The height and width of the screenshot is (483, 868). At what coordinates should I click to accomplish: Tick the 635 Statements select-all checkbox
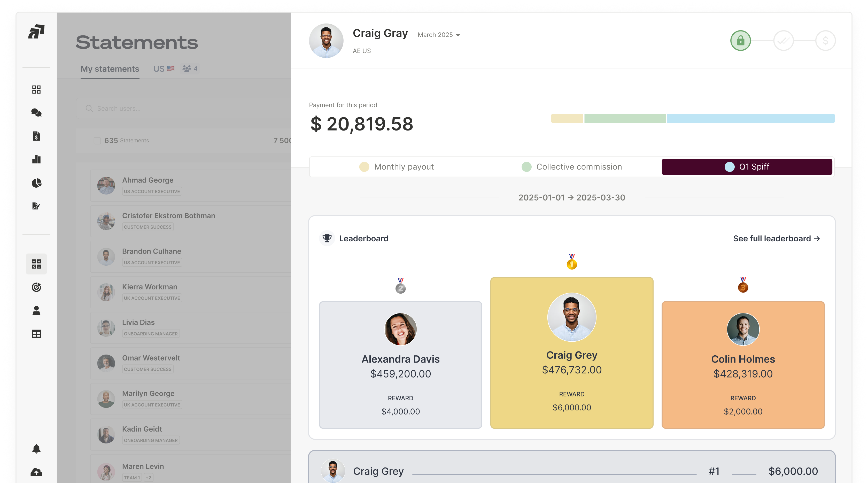point(97,141)
